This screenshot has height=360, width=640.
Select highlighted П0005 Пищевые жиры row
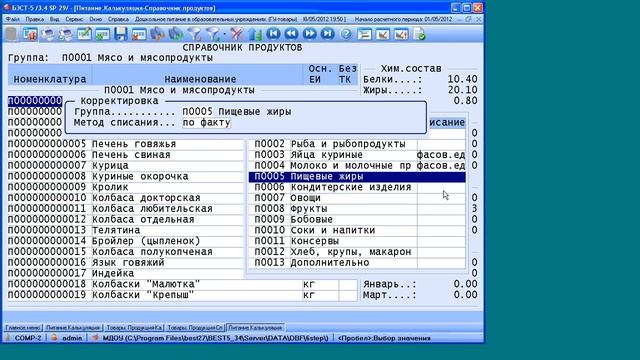[x=356, y=176]
